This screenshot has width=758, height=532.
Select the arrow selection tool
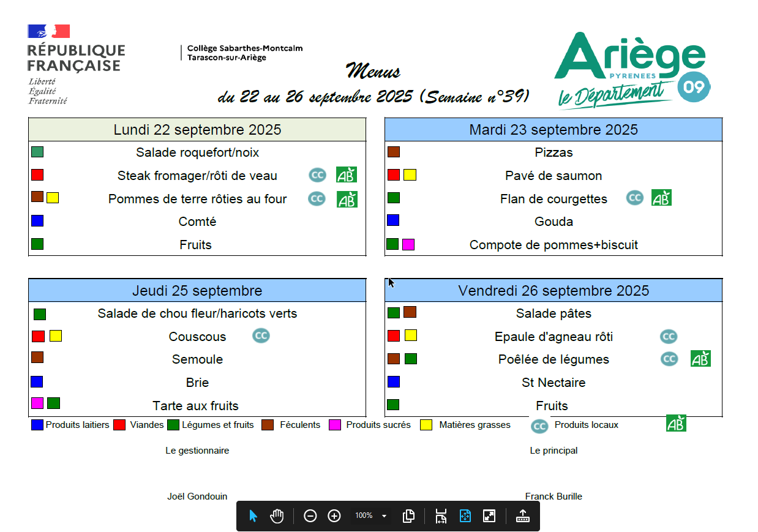point(253,516)
